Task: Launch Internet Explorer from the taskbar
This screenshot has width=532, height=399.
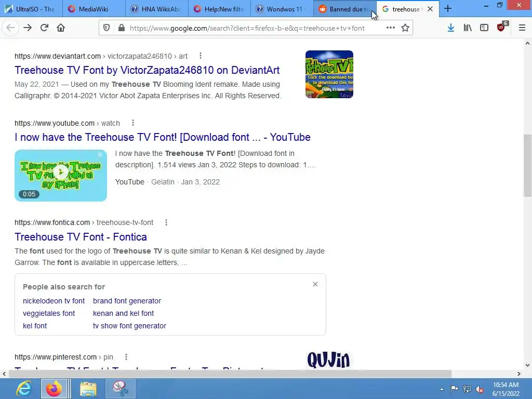Action: pyautogui.click(x=24, y=389)
